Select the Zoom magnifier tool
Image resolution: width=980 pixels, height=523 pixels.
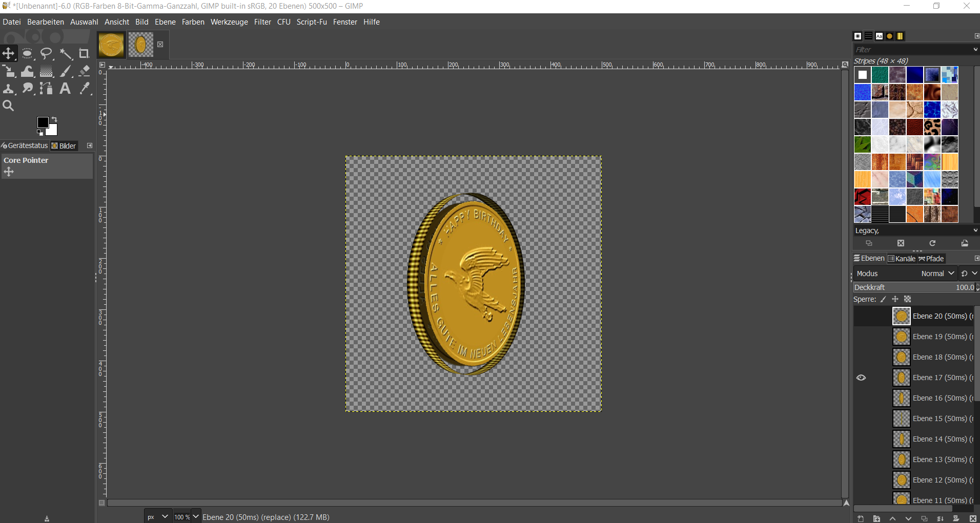click(8, 106)
